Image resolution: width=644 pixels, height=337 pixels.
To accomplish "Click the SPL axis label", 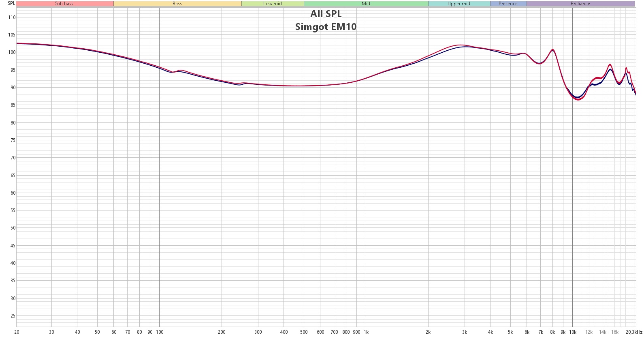I will (x=11, y=3).
